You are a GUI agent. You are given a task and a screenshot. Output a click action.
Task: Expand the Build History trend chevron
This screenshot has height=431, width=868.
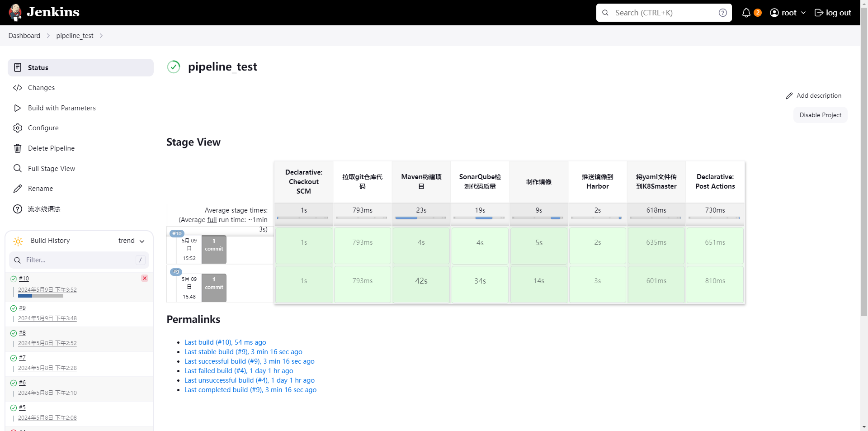pos(142,241)
